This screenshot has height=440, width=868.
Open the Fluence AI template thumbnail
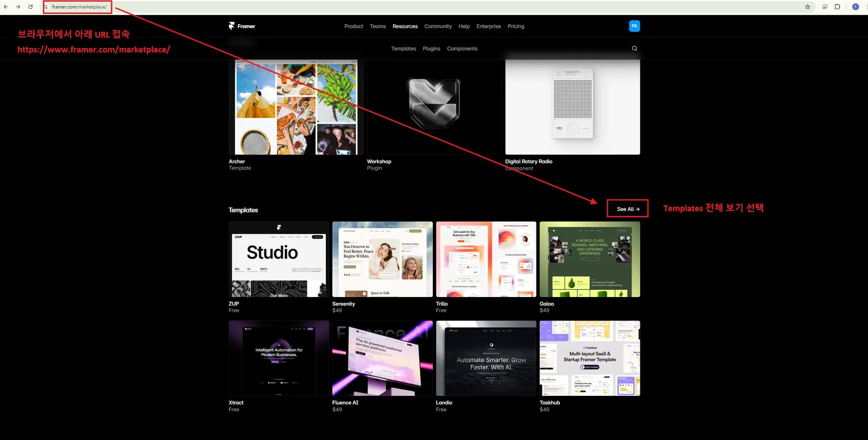(382, 358)
